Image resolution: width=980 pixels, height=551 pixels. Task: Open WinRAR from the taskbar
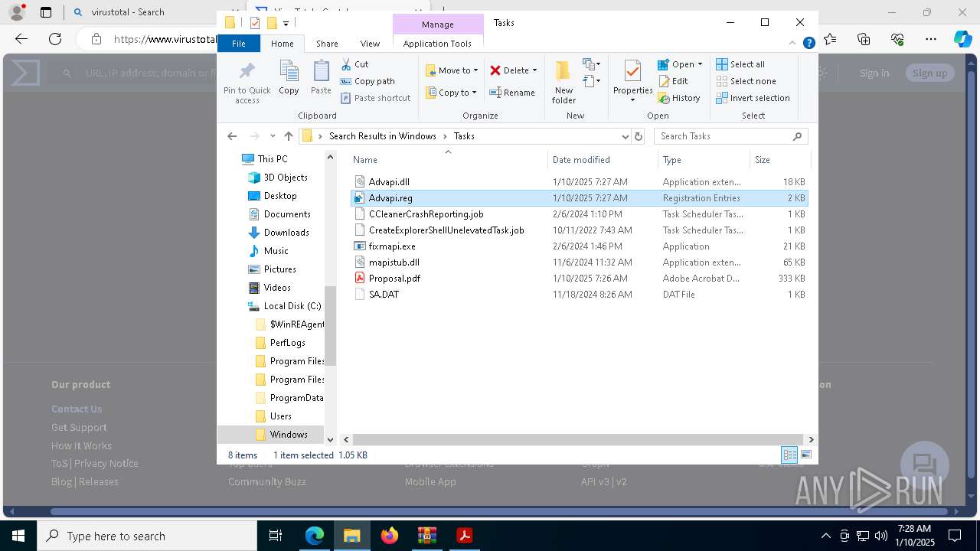point(427,536)
